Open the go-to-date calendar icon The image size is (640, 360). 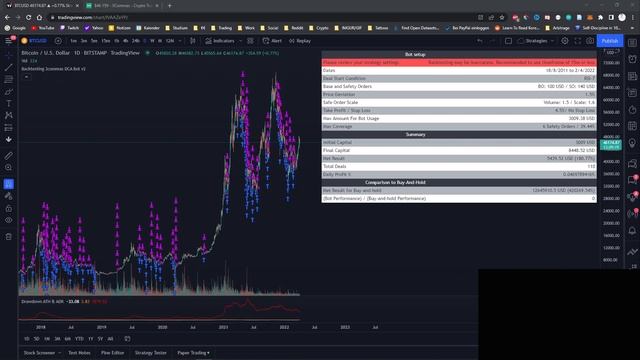[x=127, y=339]
